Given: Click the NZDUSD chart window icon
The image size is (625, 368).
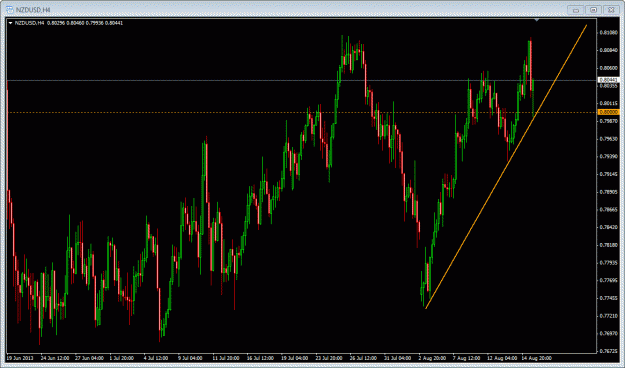Looking at the screenshot, I should coord(10,9).
